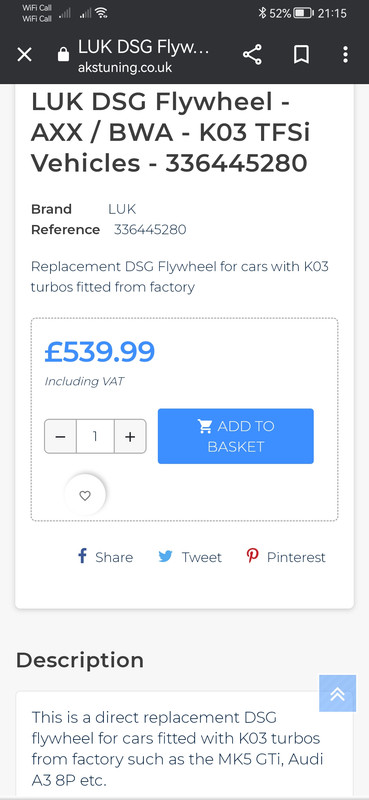
Task: Tap the WiFi status bar icon
Action: pyautogui.click(x=101, y=13)
